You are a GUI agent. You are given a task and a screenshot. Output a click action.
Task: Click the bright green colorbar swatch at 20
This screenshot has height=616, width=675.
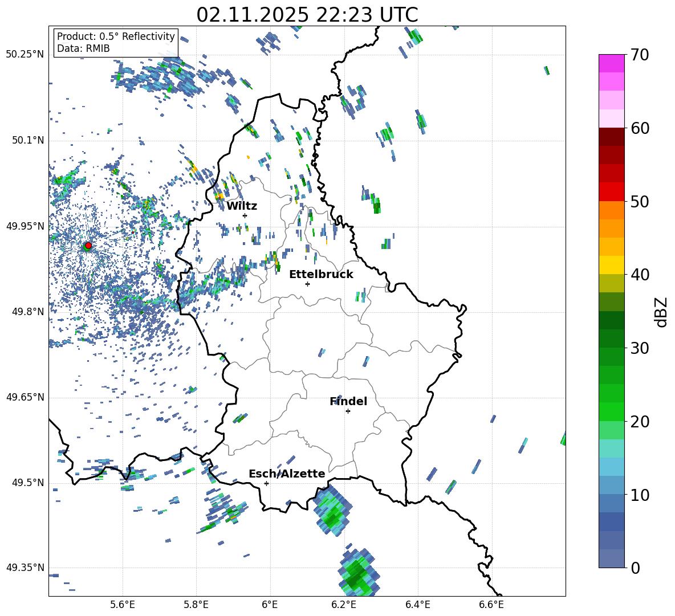(611, 411)
